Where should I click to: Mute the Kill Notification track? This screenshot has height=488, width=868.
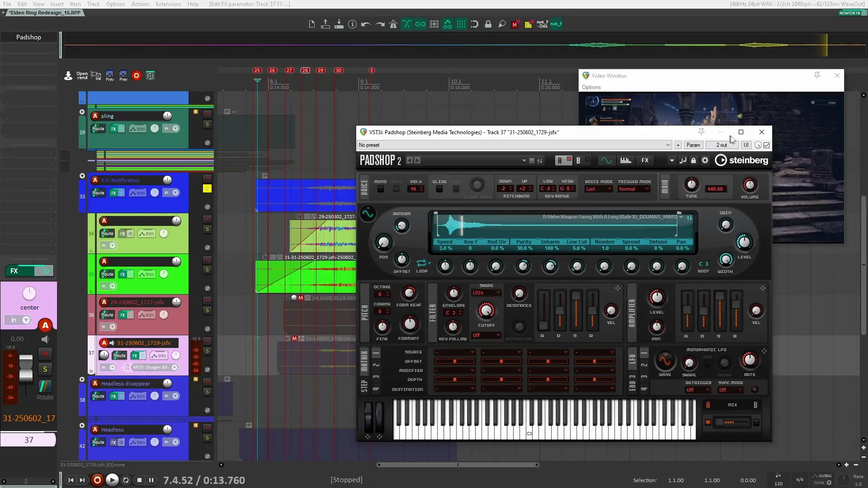pyautogui.click(x=208, y=178)
